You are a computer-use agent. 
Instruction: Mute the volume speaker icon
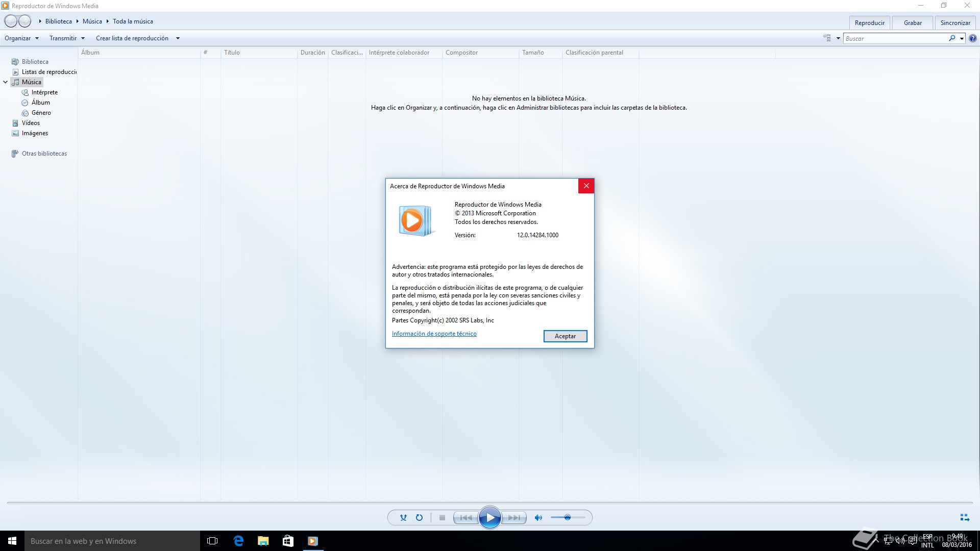pyautogui.click(x=538, y=518)
